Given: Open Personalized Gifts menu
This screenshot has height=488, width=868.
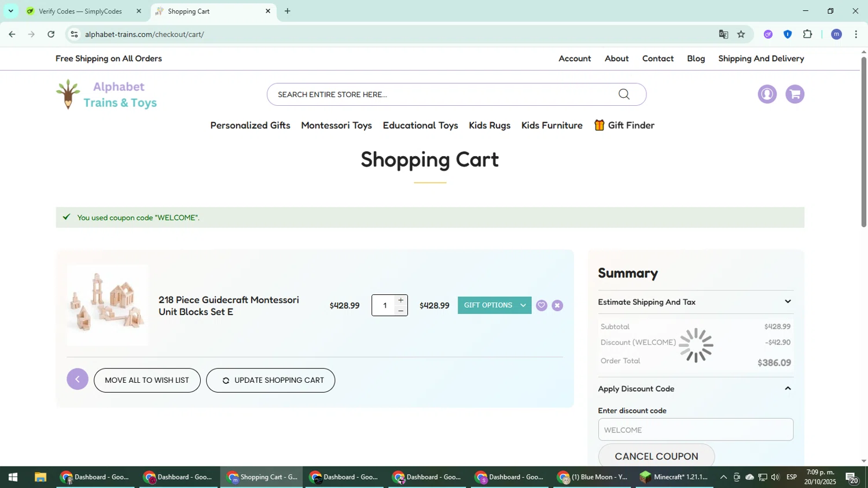Looking at the screenshot, I should [x=250, y=125].
